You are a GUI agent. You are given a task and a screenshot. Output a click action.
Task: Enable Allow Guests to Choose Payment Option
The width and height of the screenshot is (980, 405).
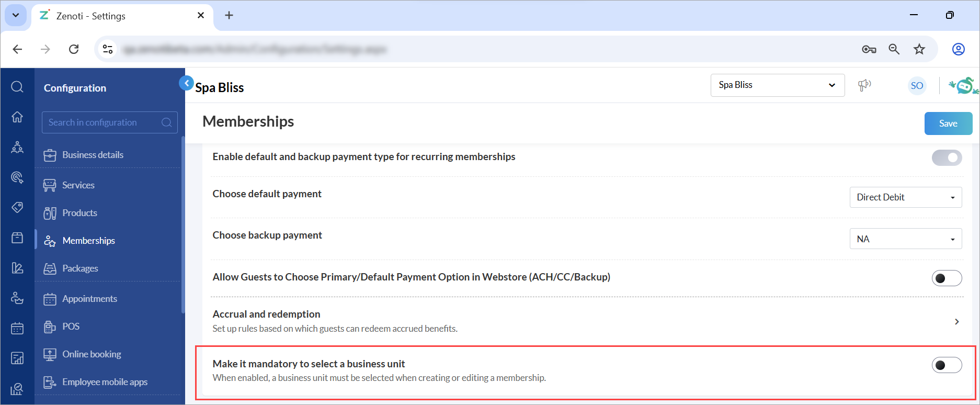click(946, 278)
